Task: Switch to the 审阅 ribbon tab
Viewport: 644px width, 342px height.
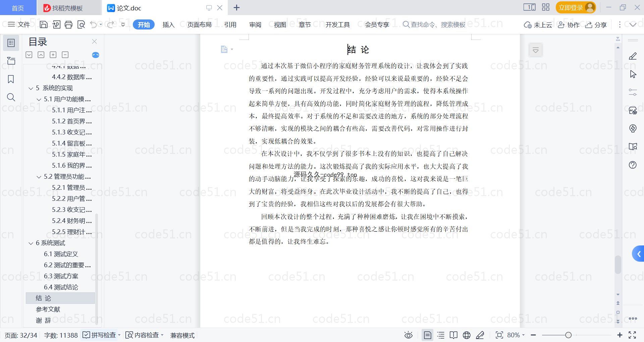Action: coord(255,24)
